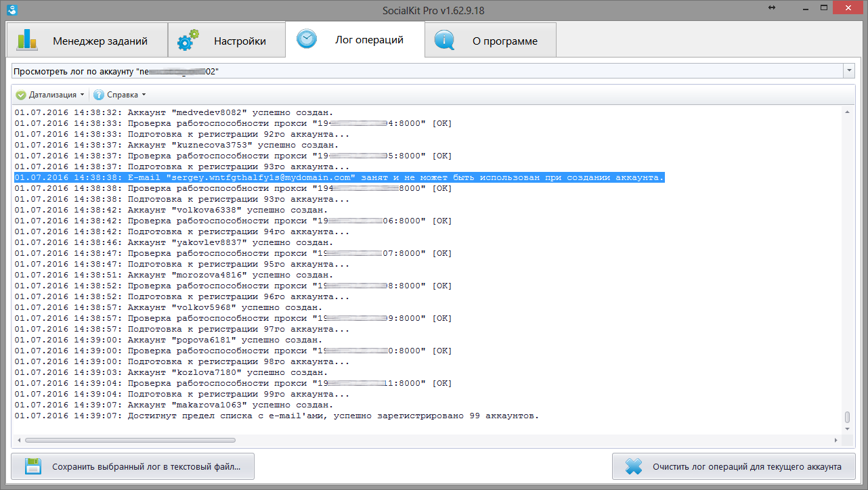
Task: Click the horizontal scrollbar left arrow
Action: pos(18,440)
